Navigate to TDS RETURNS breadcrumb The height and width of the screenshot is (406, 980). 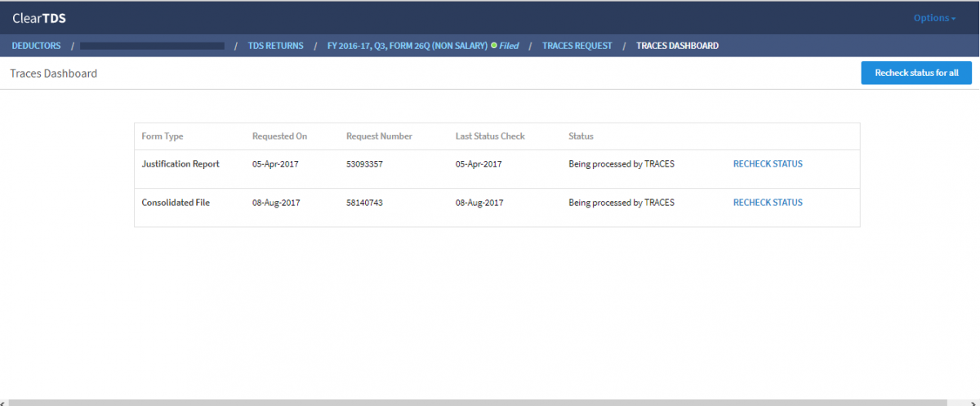click(275, 46)
